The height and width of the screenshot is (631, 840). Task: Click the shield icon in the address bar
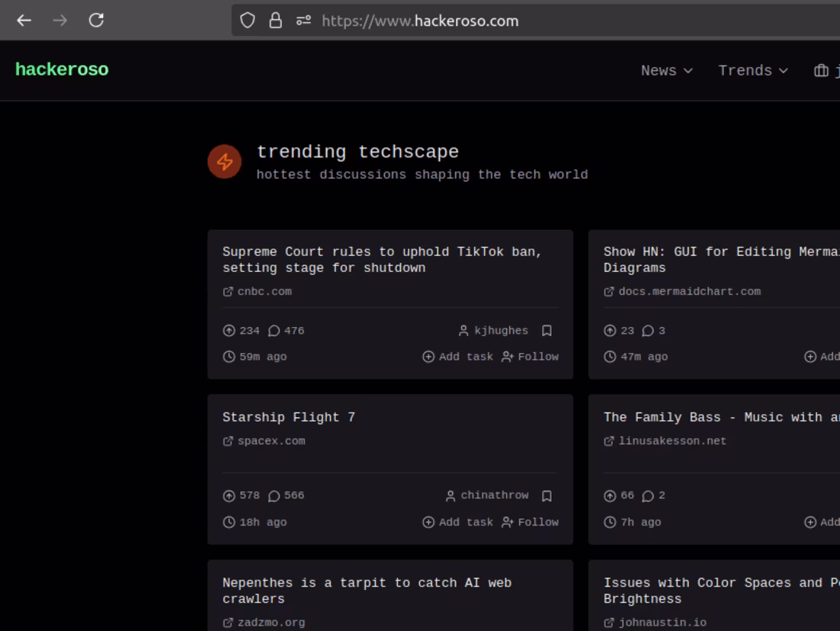click(247, 21)
